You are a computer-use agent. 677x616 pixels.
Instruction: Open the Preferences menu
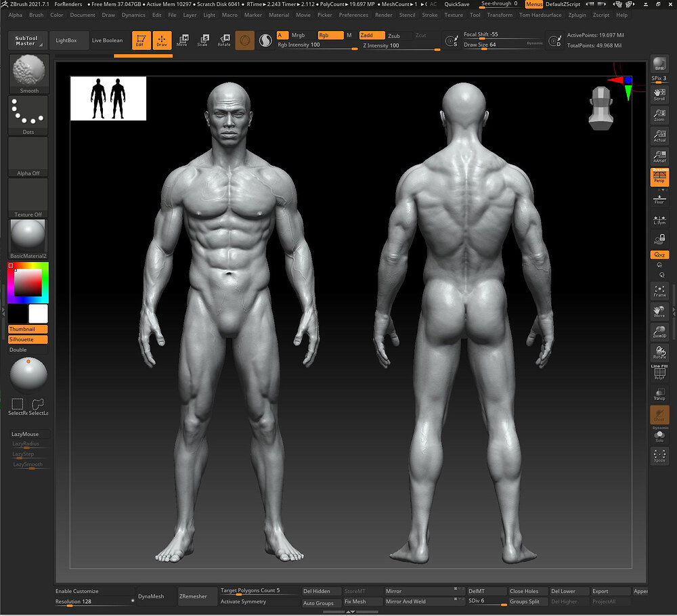pyautogui.click(x=353, y=15)
